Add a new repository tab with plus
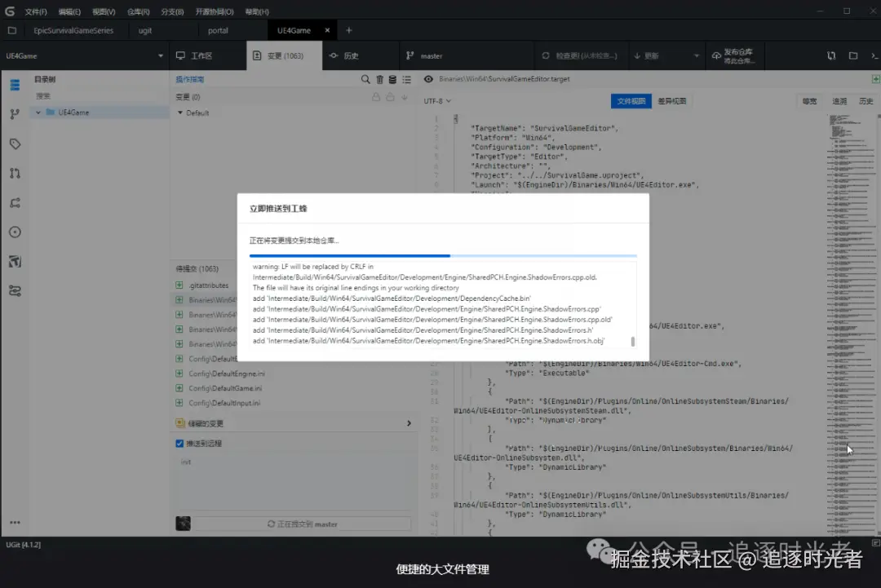 tap(349, 30)
